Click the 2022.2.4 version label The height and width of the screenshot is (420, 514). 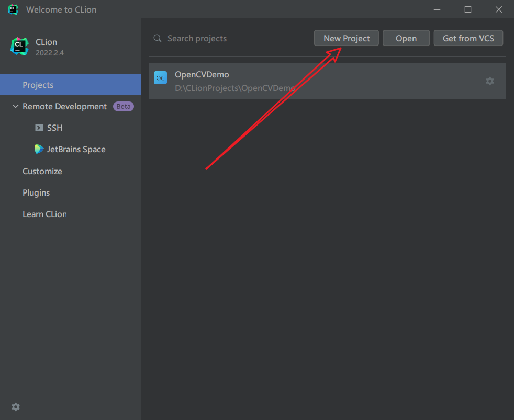tap(50, 53)
